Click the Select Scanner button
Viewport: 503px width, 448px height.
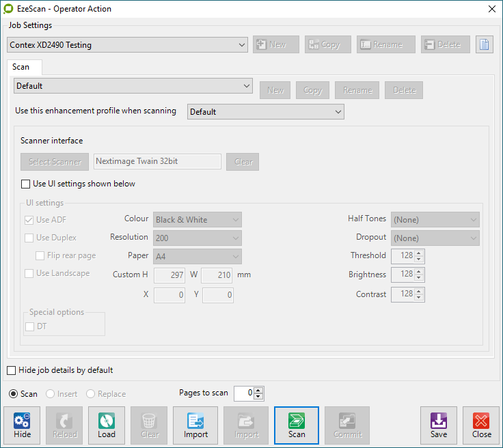pos(55,162)
